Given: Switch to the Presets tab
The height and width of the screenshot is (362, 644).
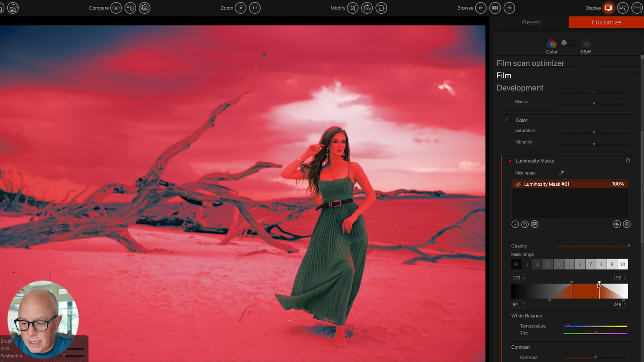Looking at the screenshot, I should pyautogui.click(x=531, y=22).
